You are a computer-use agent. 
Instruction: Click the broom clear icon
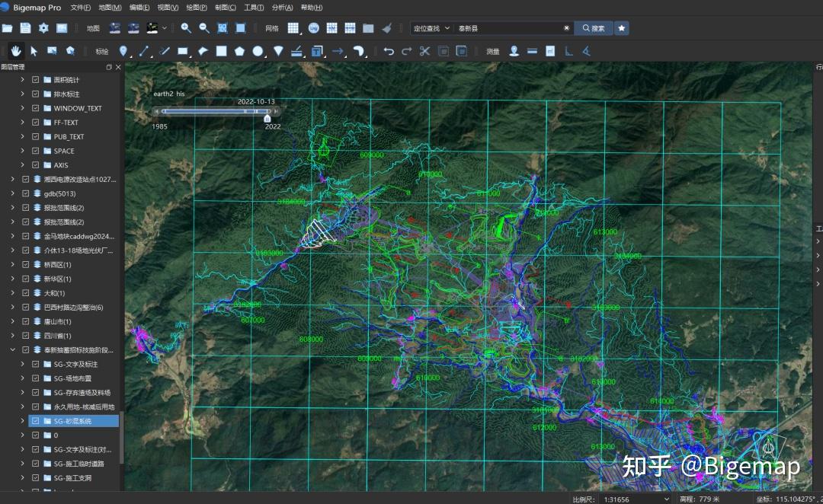[387, 28]
